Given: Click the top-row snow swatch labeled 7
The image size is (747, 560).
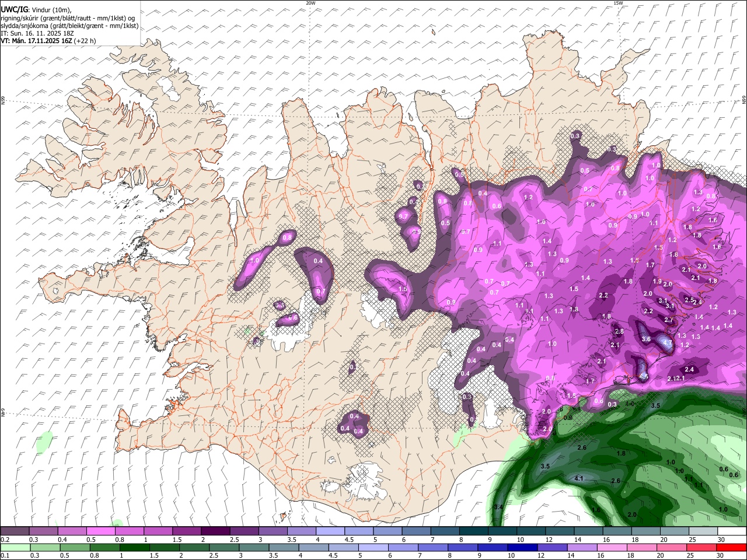Looking at the screenshot, I should [x=444, y=531].
